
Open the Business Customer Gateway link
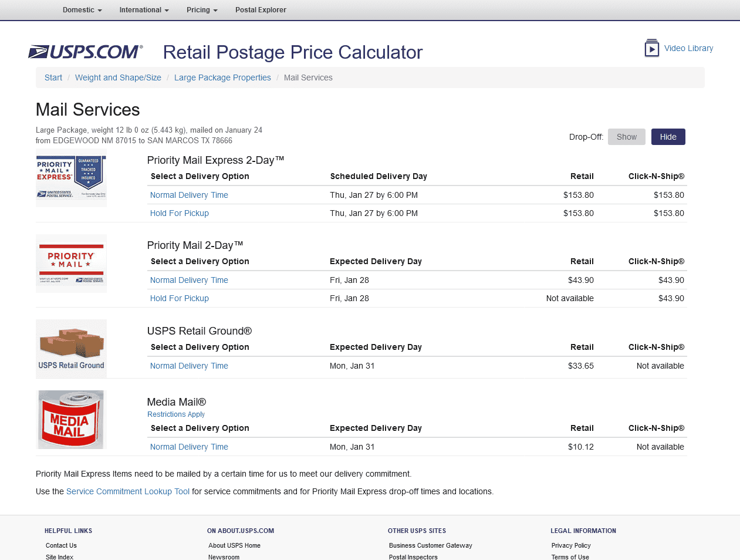(x=430, y=545)
